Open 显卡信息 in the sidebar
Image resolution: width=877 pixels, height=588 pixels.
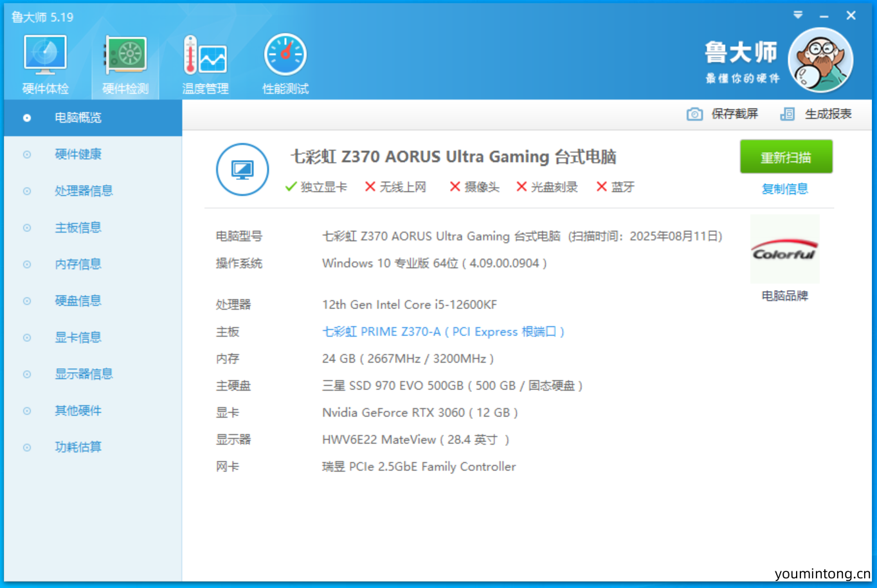[93, 337]
